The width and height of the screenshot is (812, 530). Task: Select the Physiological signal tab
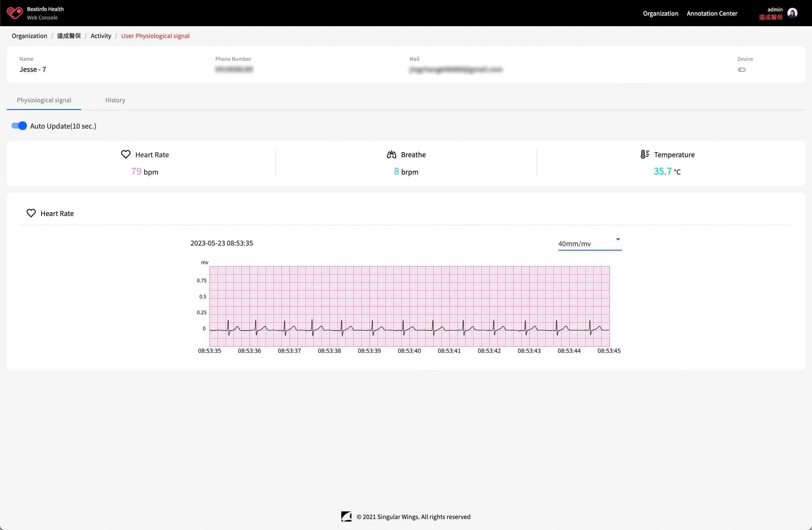[44, 100]
